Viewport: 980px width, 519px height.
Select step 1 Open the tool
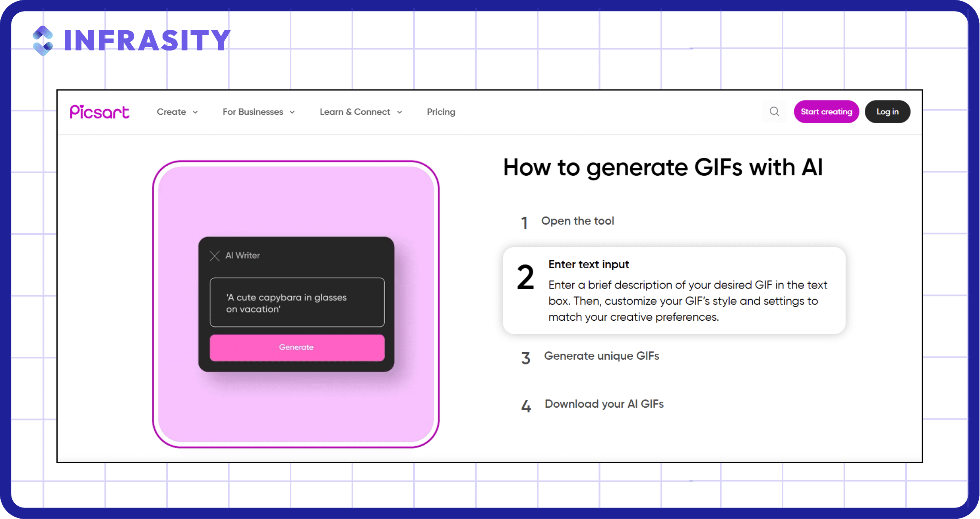point(567,222)
